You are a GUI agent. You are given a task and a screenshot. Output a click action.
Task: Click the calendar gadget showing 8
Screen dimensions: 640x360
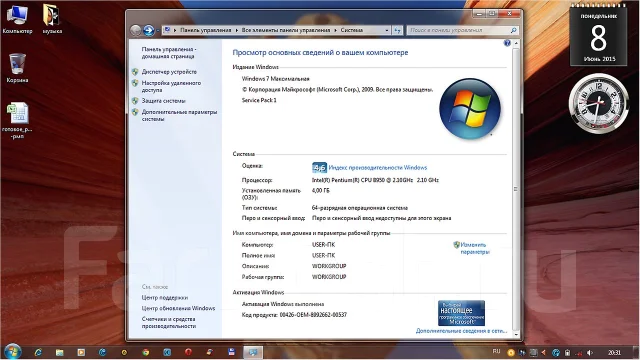[x=598, y=35]
